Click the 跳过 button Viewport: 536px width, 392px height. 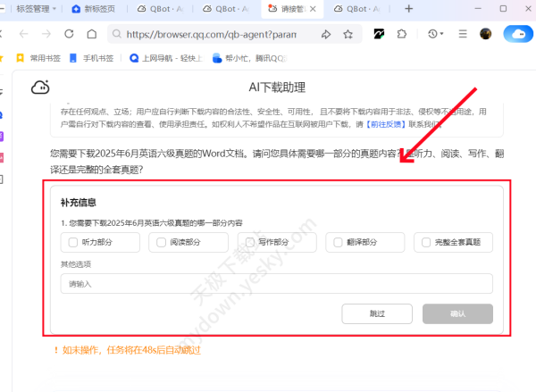tap(377, 313)
